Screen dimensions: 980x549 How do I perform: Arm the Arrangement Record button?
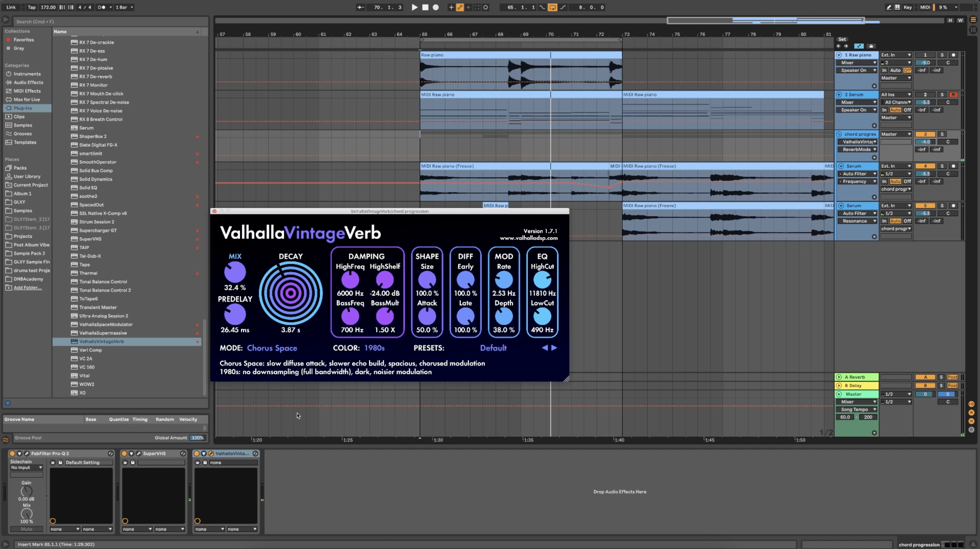[436, 7]
